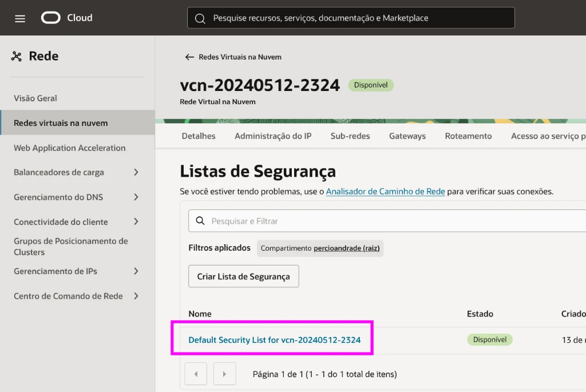Select the Gateways tab
The width and height of the screenshot is (586, 392).
tap(407, 136)
